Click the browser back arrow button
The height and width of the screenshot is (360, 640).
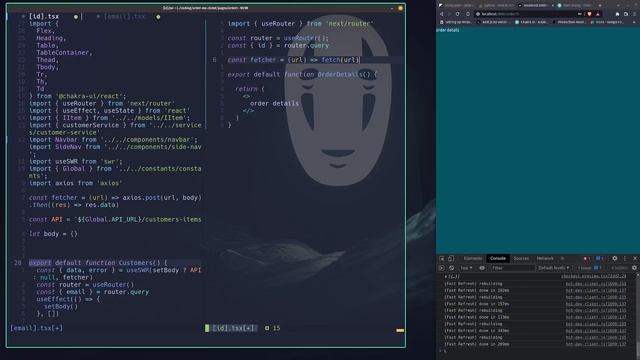tap(441, 14)
